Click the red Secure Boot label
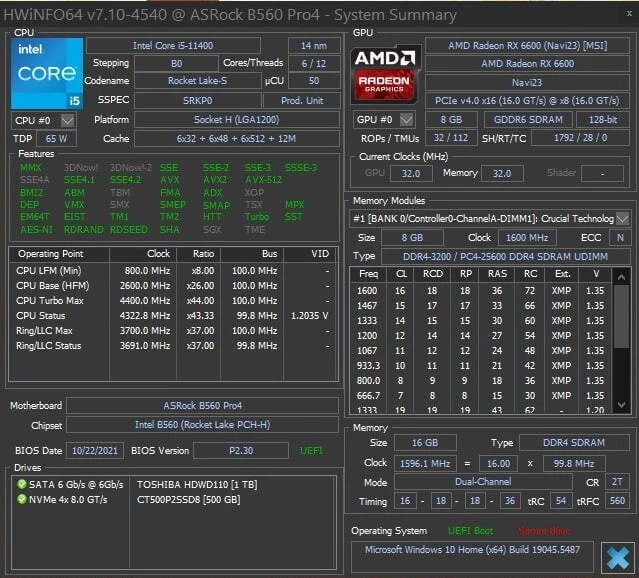The width and height of the screenshot is (639, 578). click(x=543, y=531)
